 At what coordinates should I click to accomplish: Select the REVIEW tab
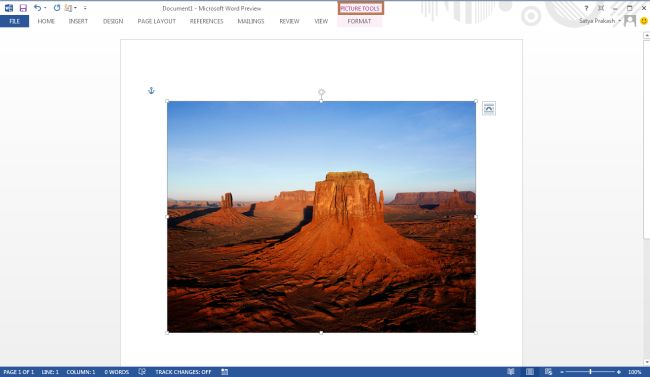point(289,21)
